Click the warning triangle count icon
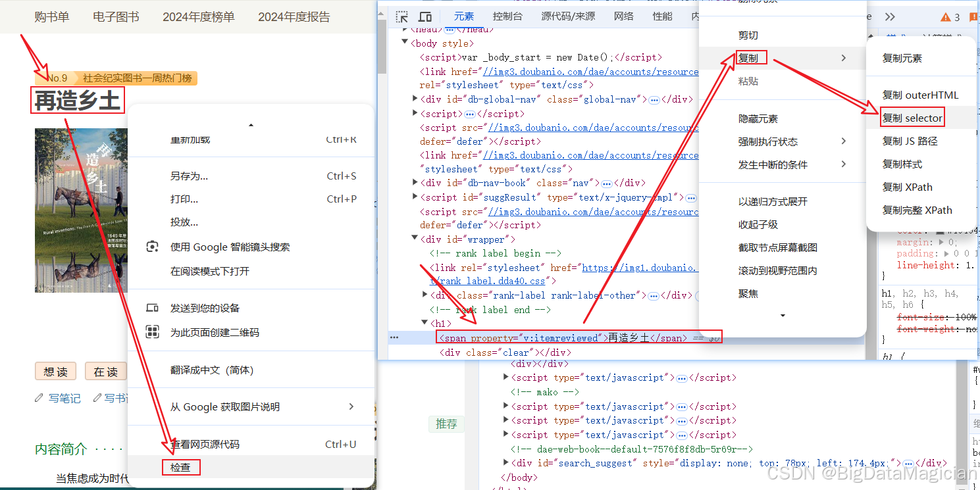The height and width of the screenshot is (490, 980). 950,17
